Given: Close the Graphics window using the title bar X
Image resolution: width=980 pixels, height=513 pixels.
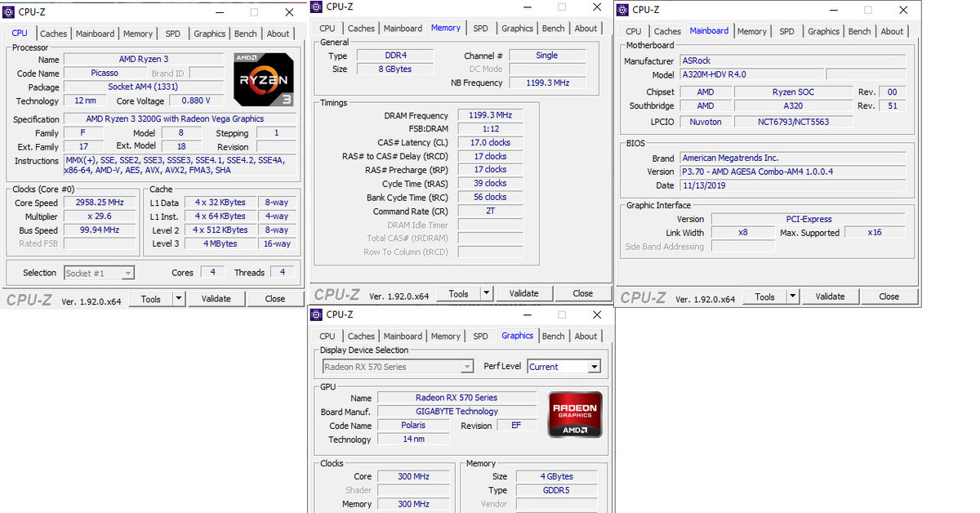Looking at the screenshot, I should (x=597, y=314).
